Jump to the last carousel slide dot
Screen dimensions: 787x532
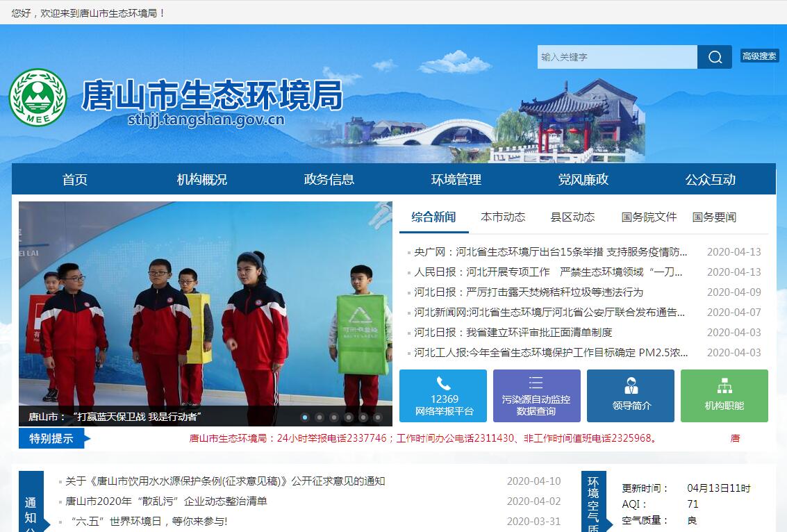pyautogui.click(x=378, y=417)
